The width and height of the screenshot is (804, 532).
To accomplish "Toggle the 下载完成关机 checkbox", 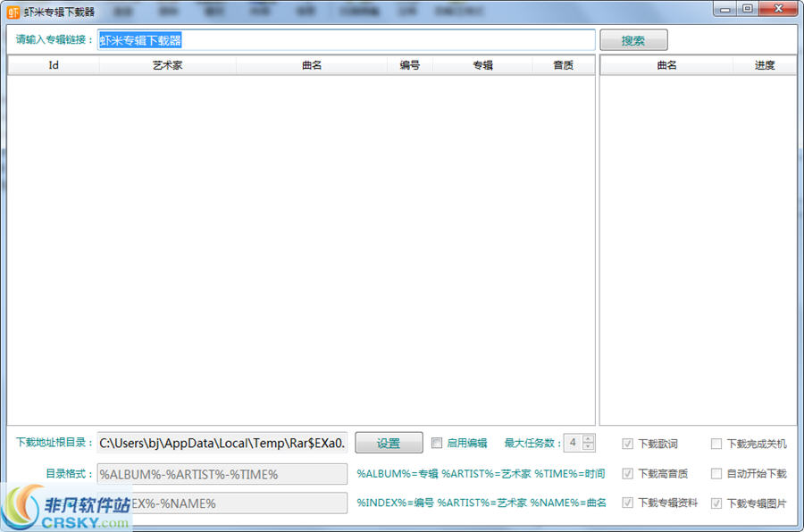I will (716, 444).
